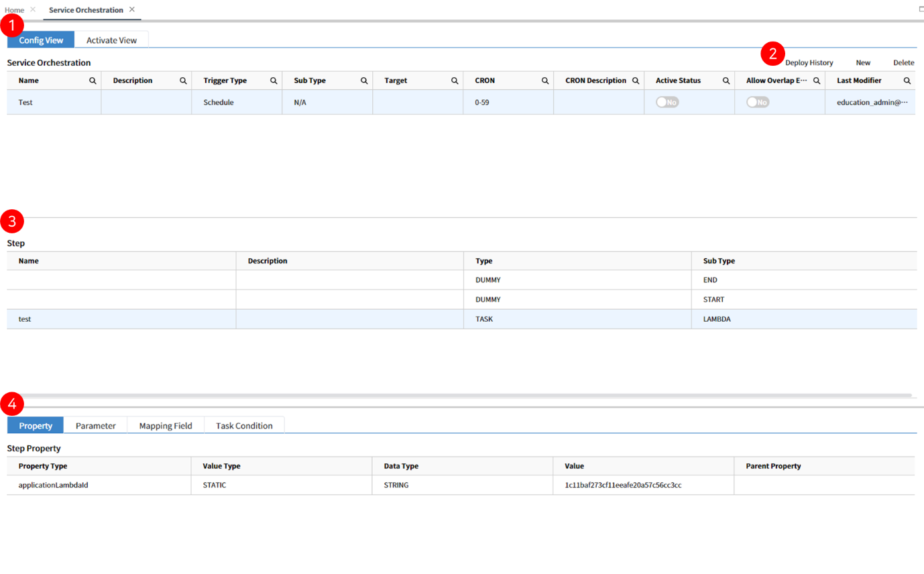Toggle the Active Status switch for Test
The width and height of the screenshot is (924, 574).
667,102
